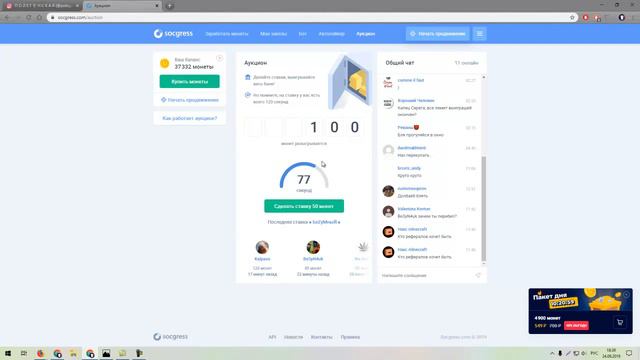Open the BoZyMAyk bidder name link

click(x=313, y=259)
